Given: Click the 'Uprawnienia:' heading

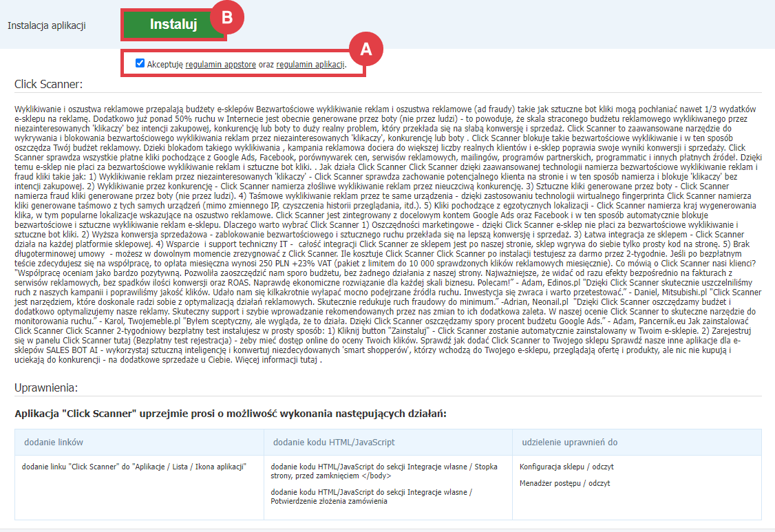Looking at the screenshot, I should tap(46, 387).
